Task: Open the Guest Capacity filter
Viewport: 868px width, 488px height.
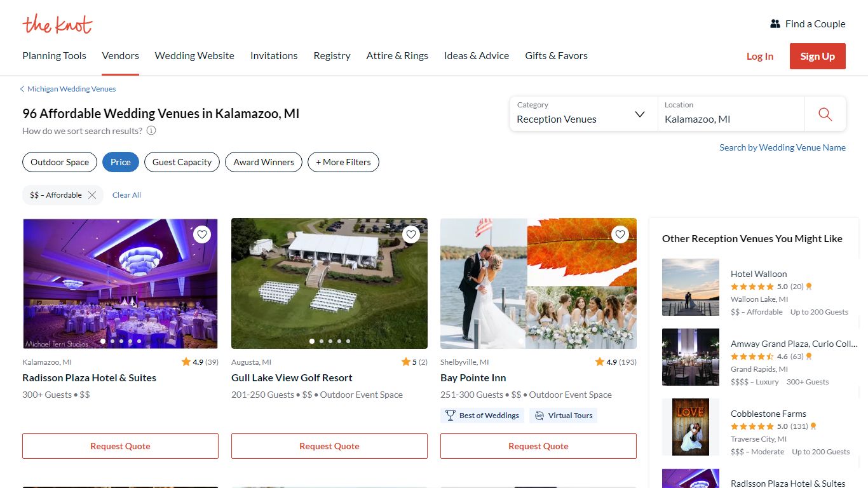Action: click(182, 162)
